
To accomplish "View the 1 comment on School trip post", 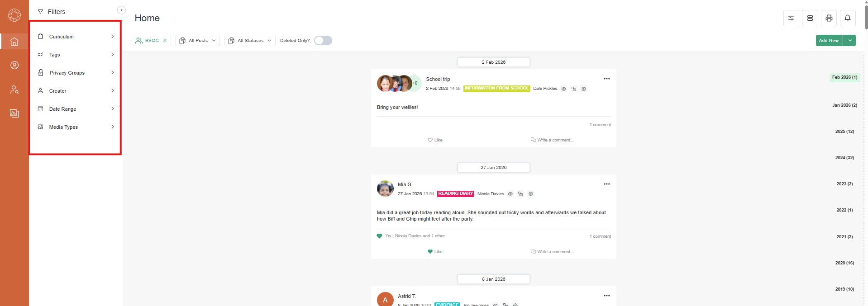I will [x=600, y=125].
